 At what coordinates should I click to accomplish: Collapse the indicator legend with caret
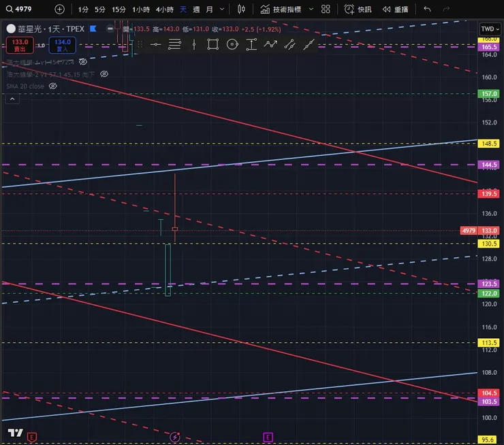(12, 99)
